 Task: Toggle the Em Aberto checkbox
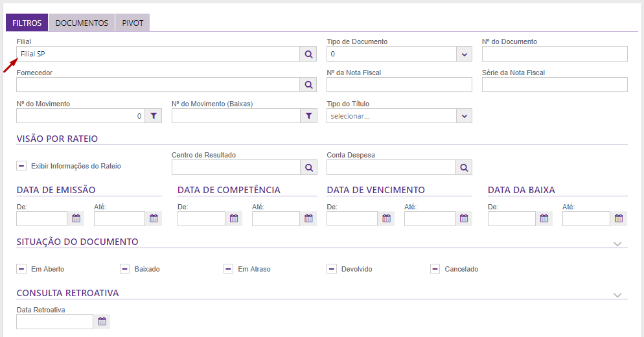click(21, 269)
